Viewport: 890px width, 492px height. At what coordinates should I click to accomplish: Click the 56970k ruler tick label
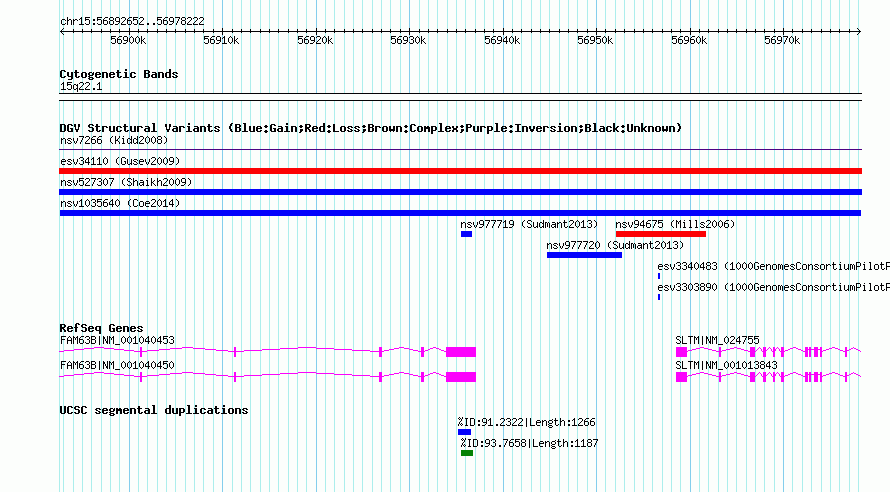(x=782, y=40)
